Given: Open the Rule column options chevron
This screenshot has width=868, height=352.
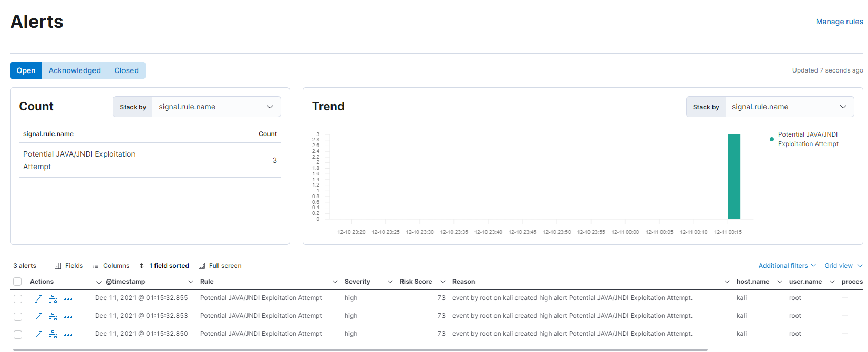Looking at the screenshot, I should click(x=335, y=282).
